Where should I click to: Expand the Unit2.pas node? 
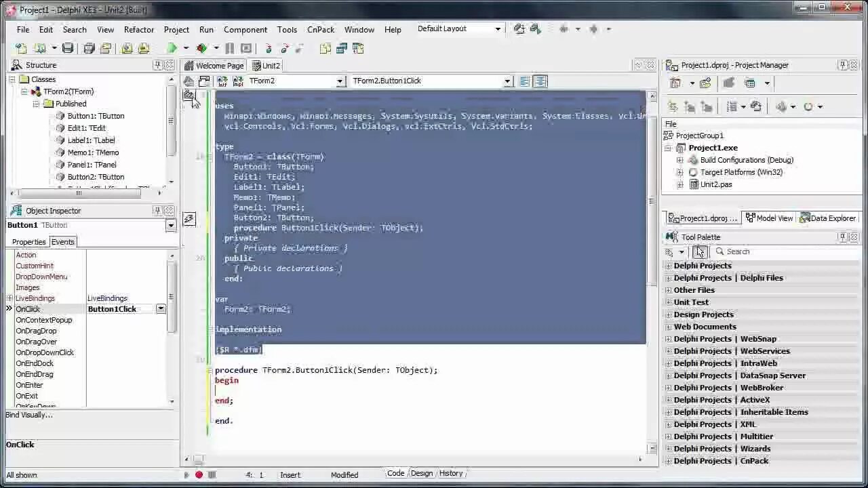(679, 184)
